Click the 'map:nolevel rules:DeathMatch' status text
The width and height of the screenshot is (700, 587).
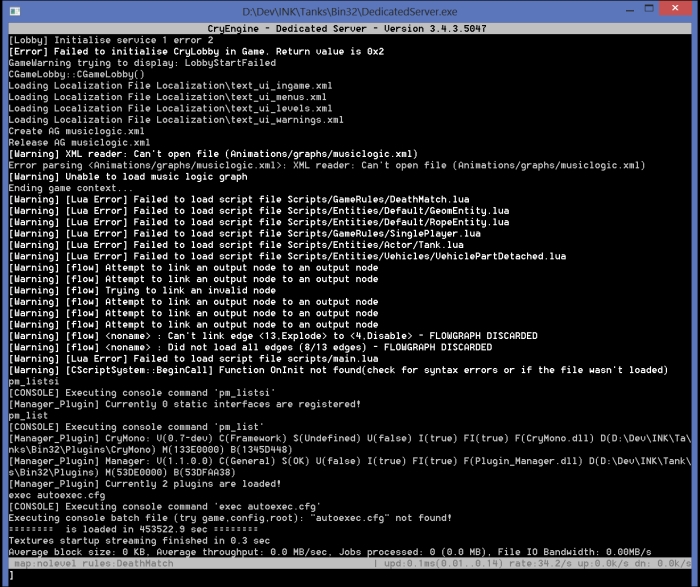94,563
